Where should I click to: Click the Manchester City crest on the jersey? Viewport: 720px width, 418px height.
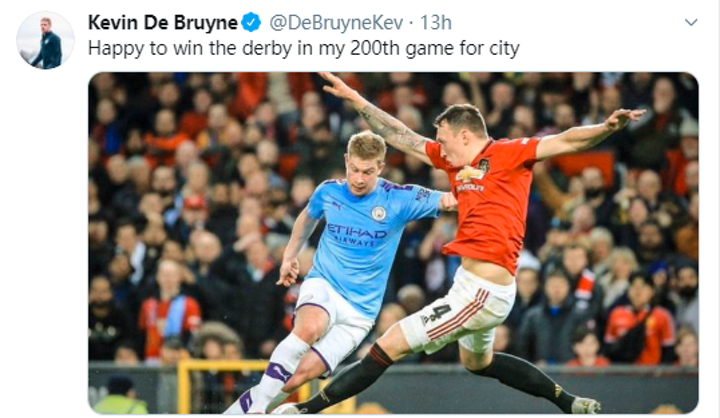click(x=379, y=213)
